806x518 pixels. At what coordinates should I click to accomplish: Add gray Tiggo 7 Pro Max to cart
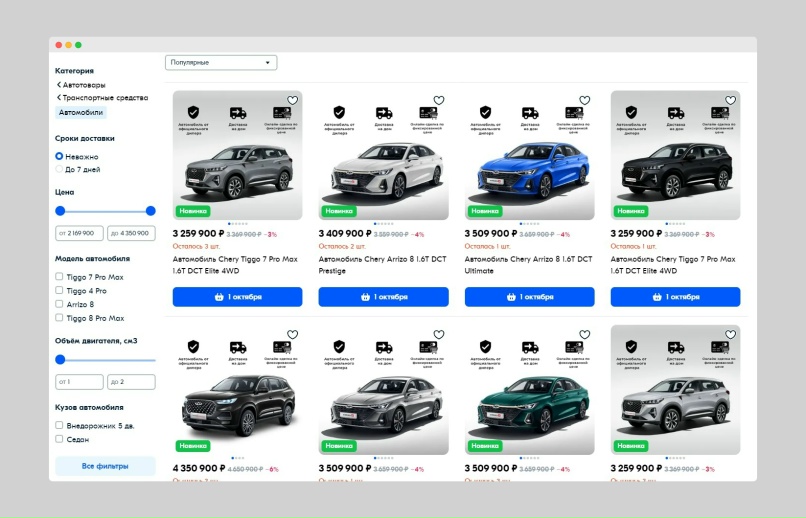click(x=237, y=297)
